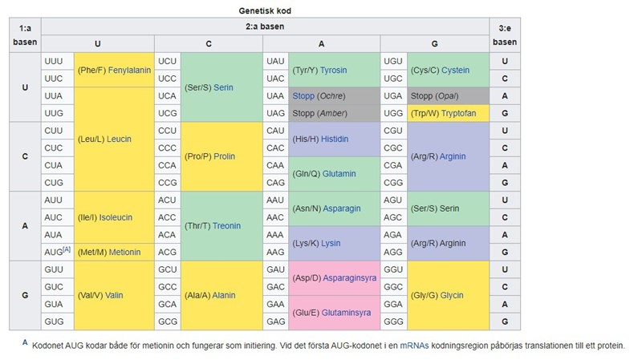The width and height of the screenshot is (642, 364).
Task: Open the Asparaginsyra link
Action: (349, 277)
